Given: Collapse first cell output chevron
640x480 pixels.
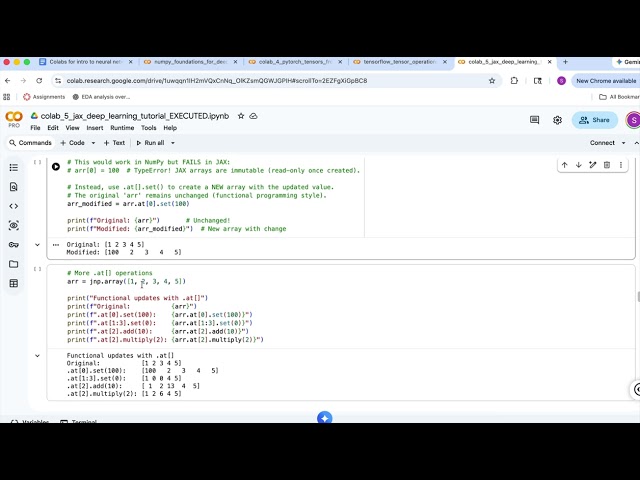Looking at the screenshot, I should point(38,245).
